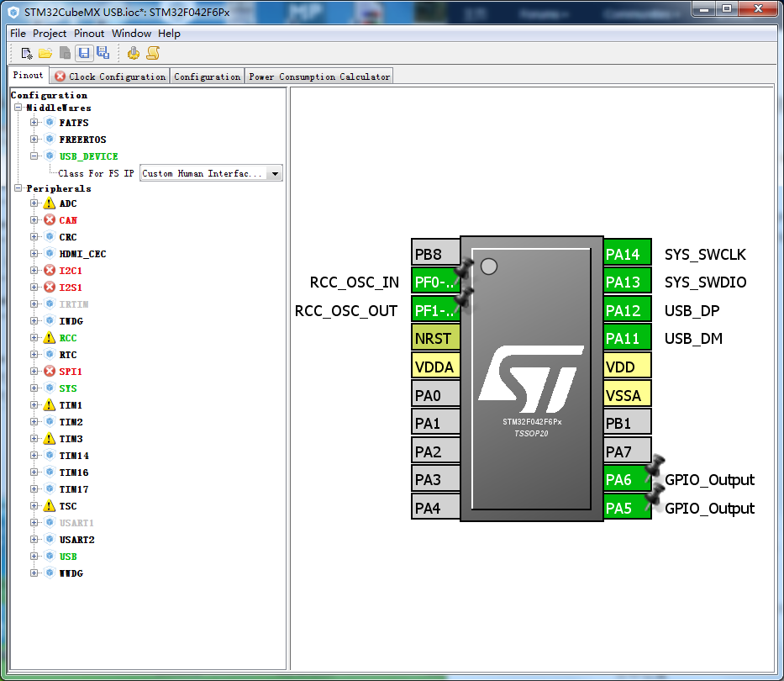Image resolution: width=784 pixels, height=681 pixels.
Task: Select the HDMI_CEC peripheral label
Action: tap(82, 254)
